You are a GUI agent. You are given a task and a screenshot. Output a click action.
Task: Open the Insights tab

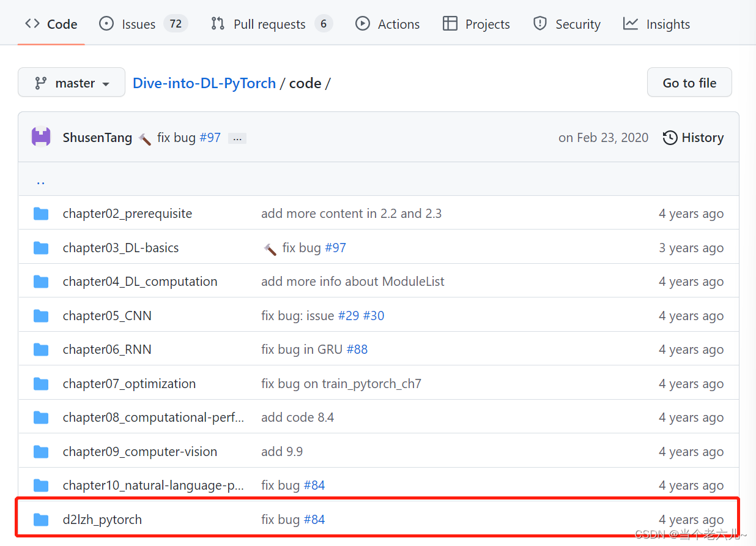point(669,24)
